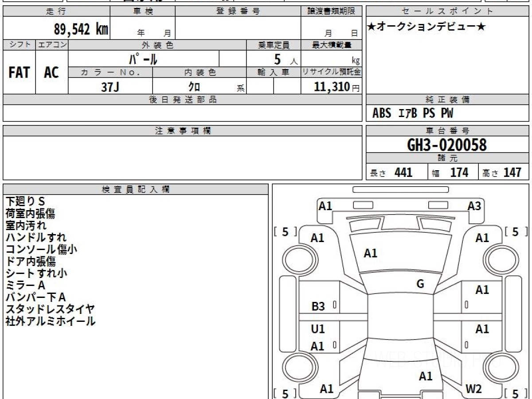Click the 譲渡書類期限 header
The image size is (532, 399).
331,12
